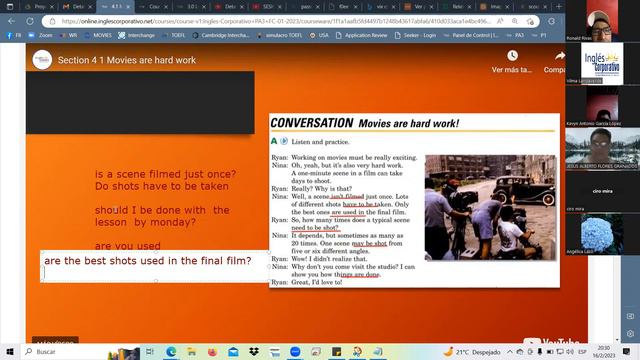The height and width of the screenshot is (360, 640).
Task: Switch to the Gmail tab
Action: pos(77,7)
